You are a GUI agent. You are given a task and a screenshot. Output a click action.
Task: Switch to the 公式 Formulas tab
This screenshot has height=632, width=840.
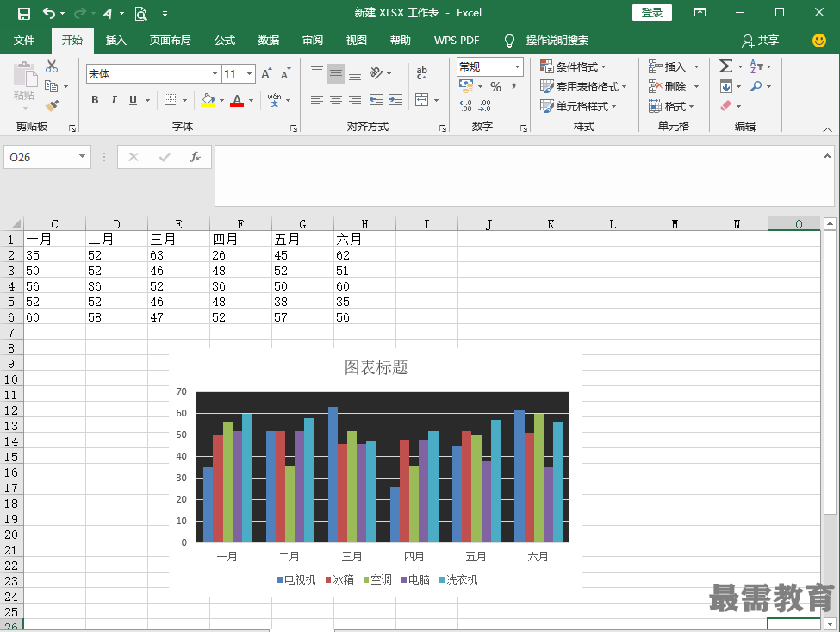tap(225, 41)
